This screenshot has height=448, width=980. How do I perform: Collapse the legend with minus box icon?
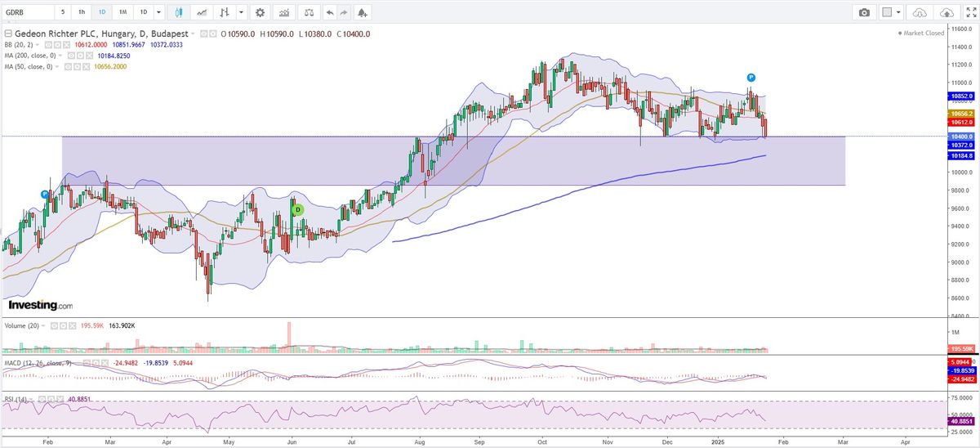pyautogui.click(x=8, y=34)
